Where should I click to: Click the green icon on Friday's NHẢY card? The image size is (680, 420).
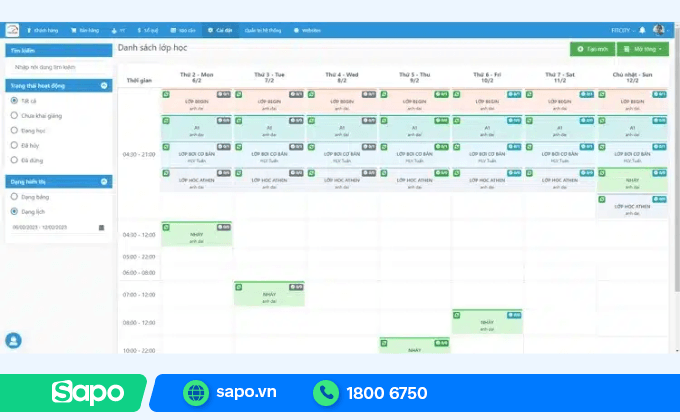pos(457,315)
